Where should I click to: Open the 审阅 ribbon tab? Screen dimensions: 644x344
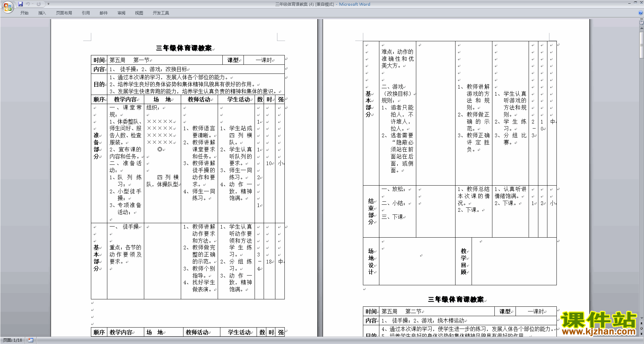click(121, 13)
